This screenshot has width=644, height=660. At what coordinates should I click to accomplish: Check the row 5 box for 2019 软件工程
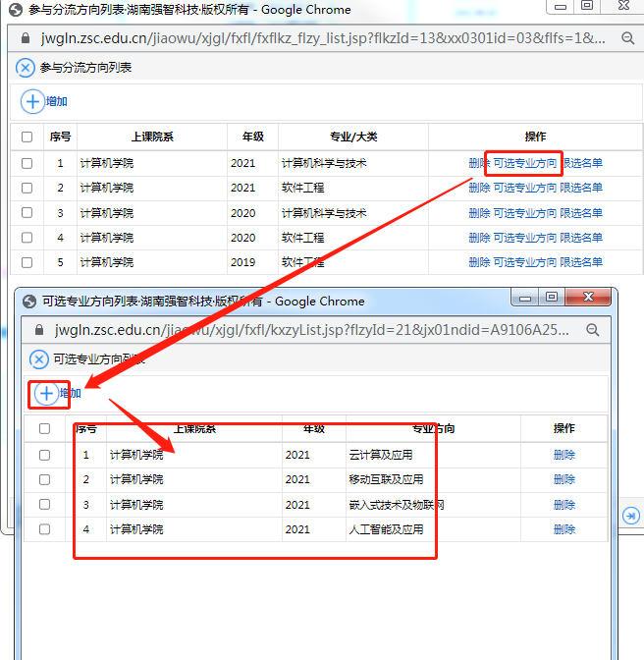(27, 262)
